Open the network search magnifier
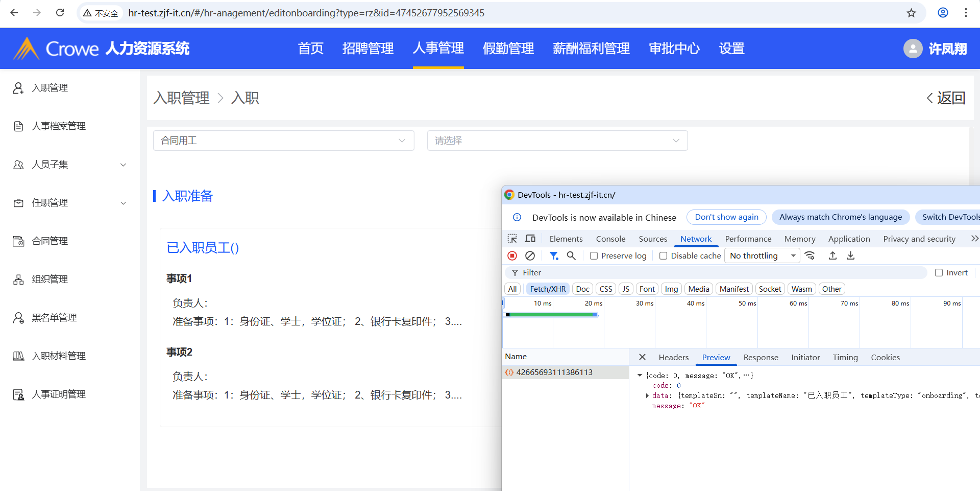Viewport: 980px width, 491px height. pyautogui.click(x=571, y=255)
